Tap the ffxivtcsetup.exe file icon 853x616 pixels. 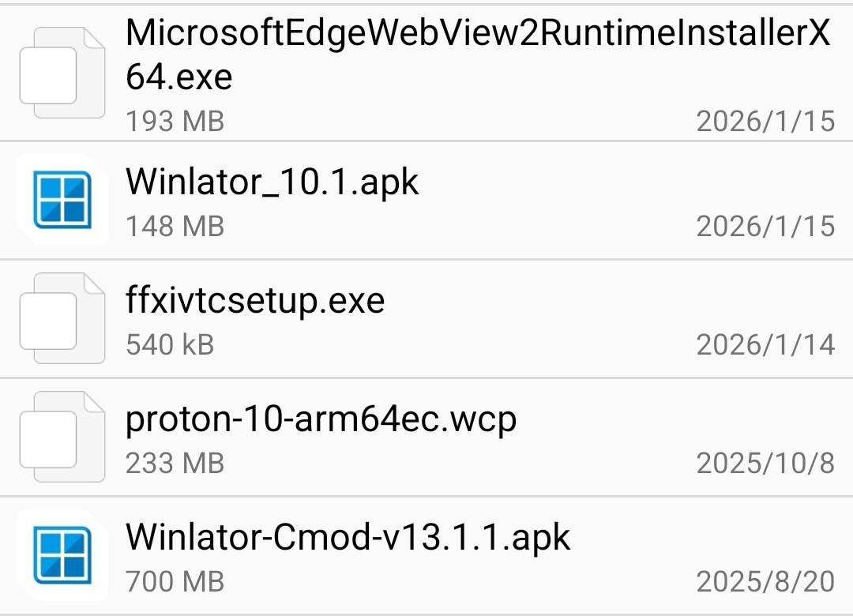[x=62, y=318]
